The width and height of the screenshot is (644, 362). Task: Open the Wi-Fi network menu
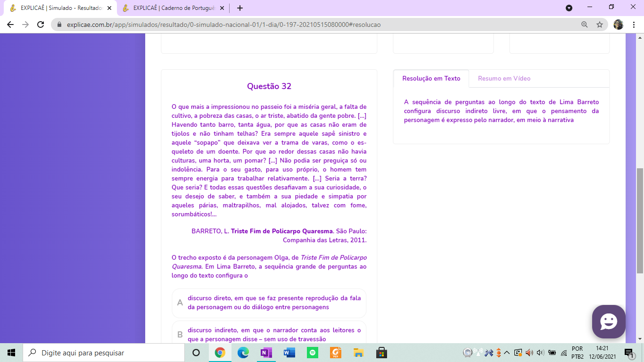[x=564, y=353]
